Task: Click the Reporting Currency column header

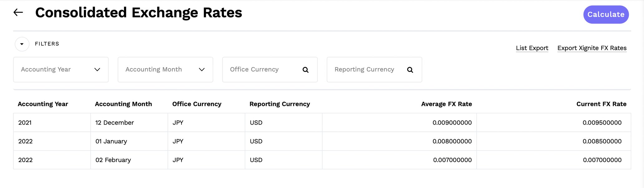Action: [280, 104]
